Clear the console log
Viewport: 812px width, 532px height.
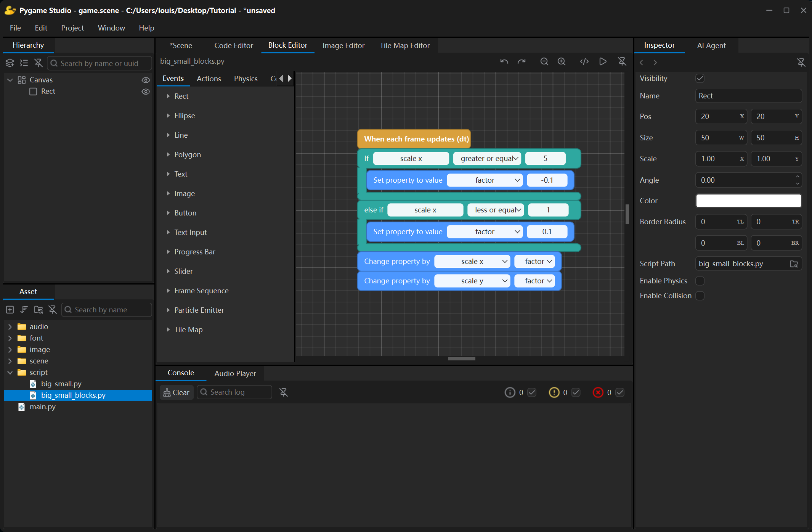[177, 392]
